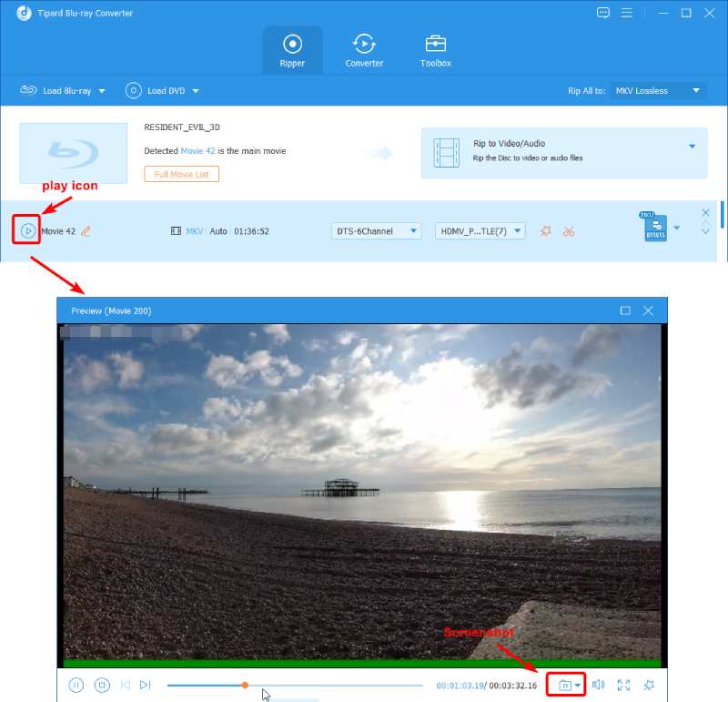Close the Preview (Movie 200) window
The height and width of the screenshot is (702, 728).
pos(648,310)
